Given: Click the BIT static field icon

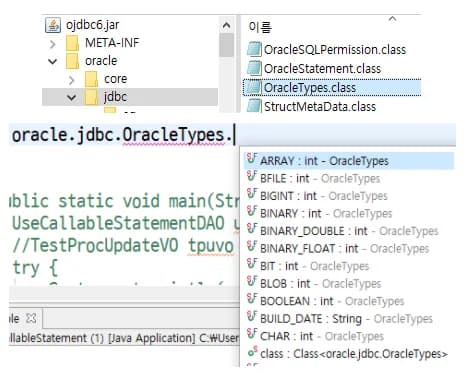Looking at the screenshot, I should [x=252, y=264].
